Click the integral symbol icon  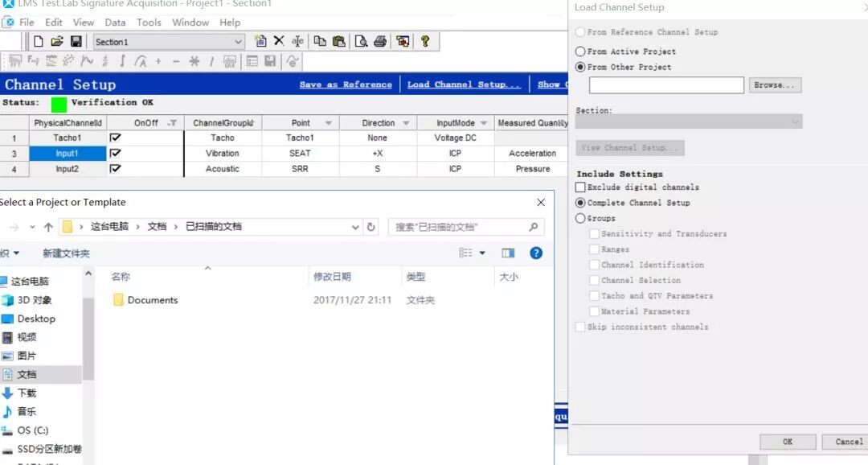tap(122, 61)
